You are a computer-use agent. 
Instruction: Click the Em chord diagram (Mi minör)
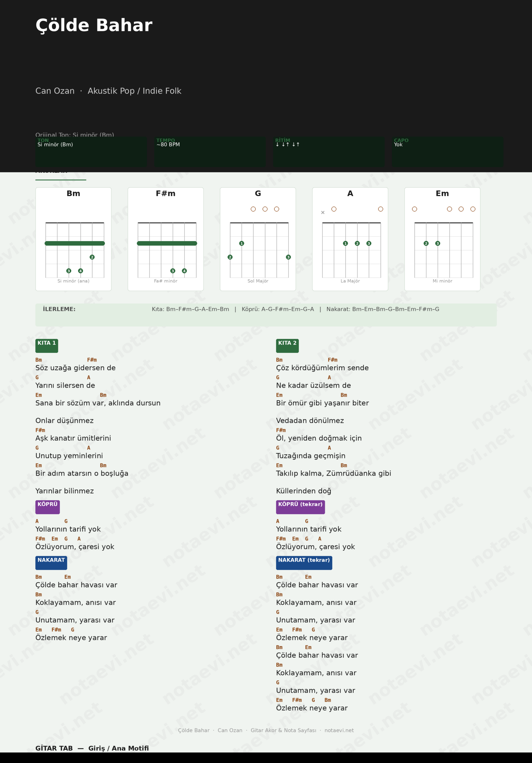point(442,239)
